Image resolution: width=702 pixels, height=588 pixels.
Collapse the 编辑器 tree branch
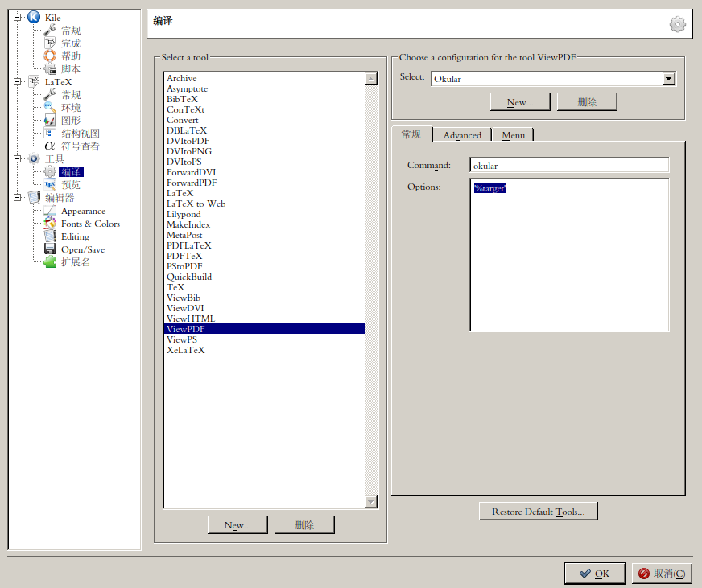pos(17,197)
